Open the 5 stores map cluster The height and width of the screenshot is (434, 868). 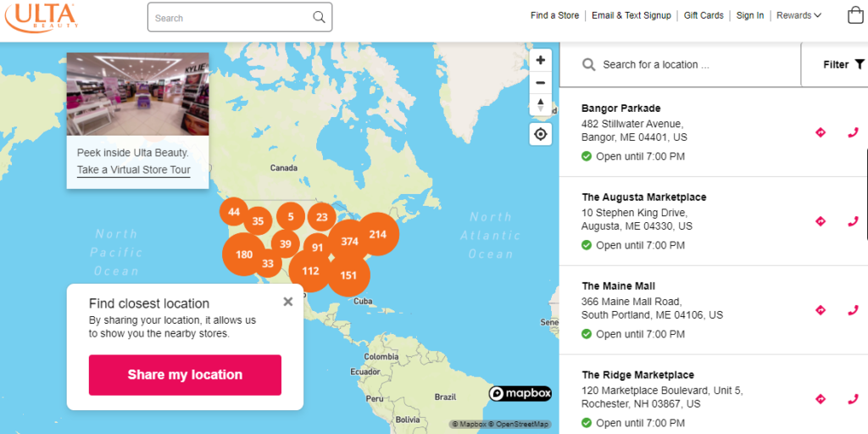click(x=291, y=216)
